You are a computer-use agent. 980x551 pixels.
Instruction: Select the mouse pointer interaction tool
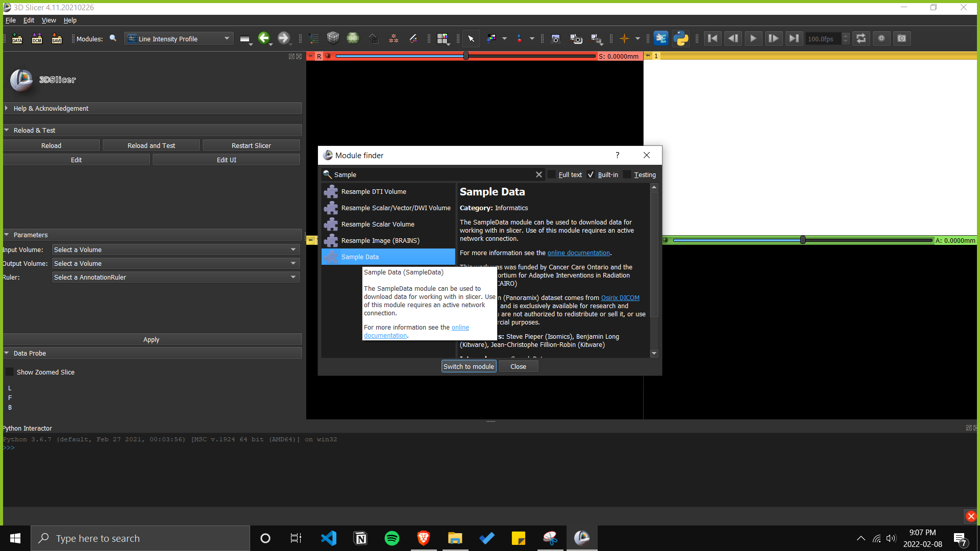point(471,39)
